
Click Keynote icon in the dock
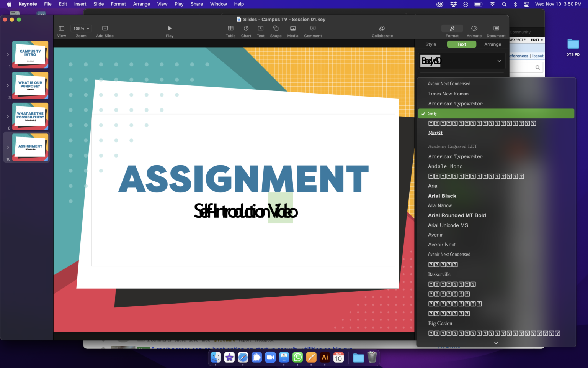(284, 357)
